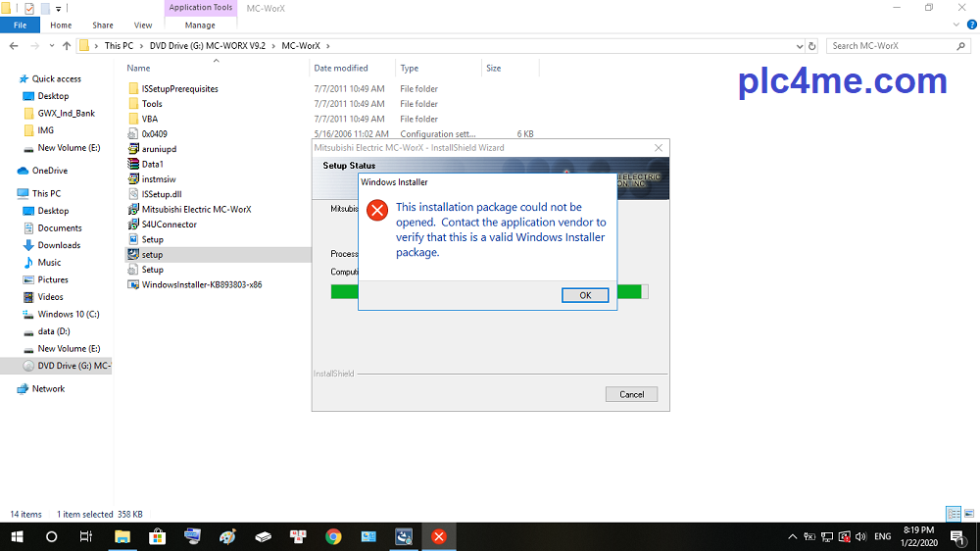Screen dimensions: 980x551
Task: Select the Data1 cabinet file icon
Action: pyautogui.click(x=134, y=165)
